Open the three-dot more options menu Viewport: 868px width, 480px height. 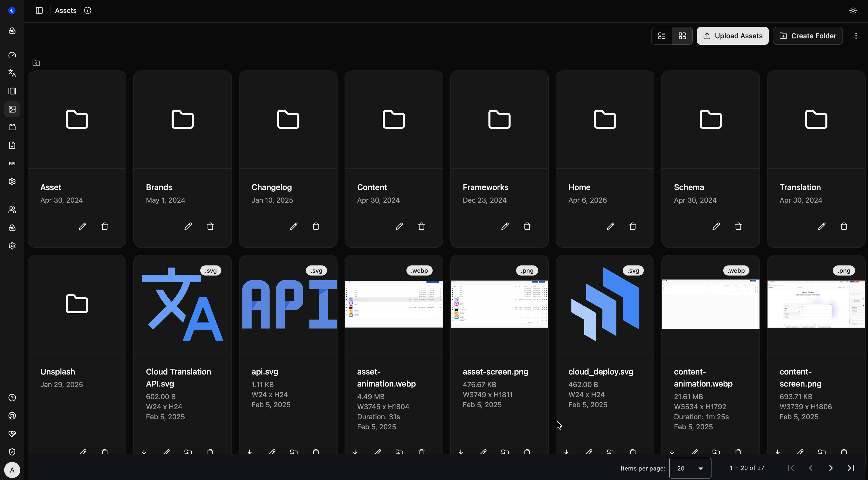pos(856,36)
